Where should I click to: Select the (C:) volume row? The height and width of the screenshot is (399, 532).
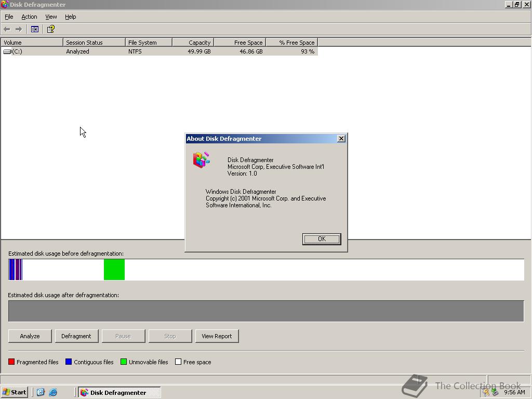coord(159,51)
